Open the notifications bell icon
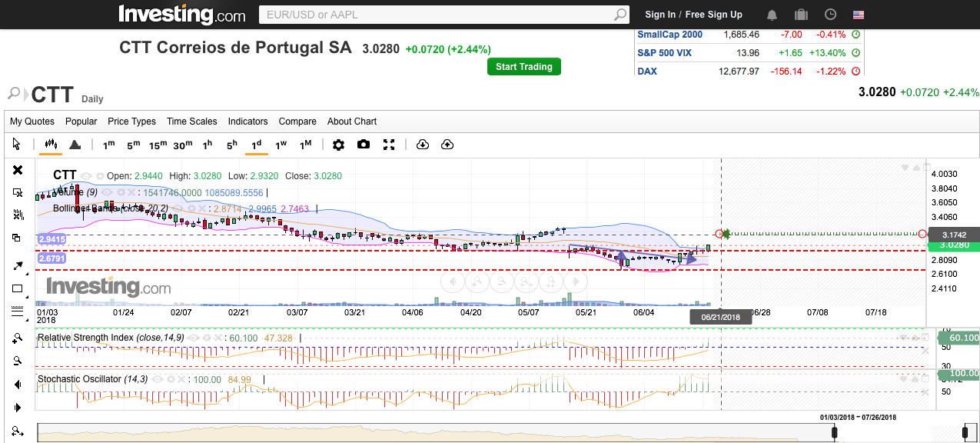The width and height of the screenshot is (980, 443). point(772,15)
